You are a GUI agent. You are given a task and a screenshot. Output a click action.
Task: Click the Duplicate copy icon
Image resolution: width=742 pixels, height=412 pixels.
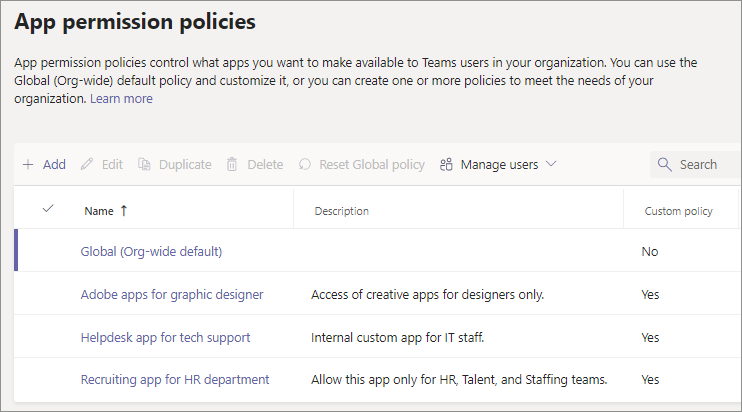pyautogui.click(x=144, y=164)
